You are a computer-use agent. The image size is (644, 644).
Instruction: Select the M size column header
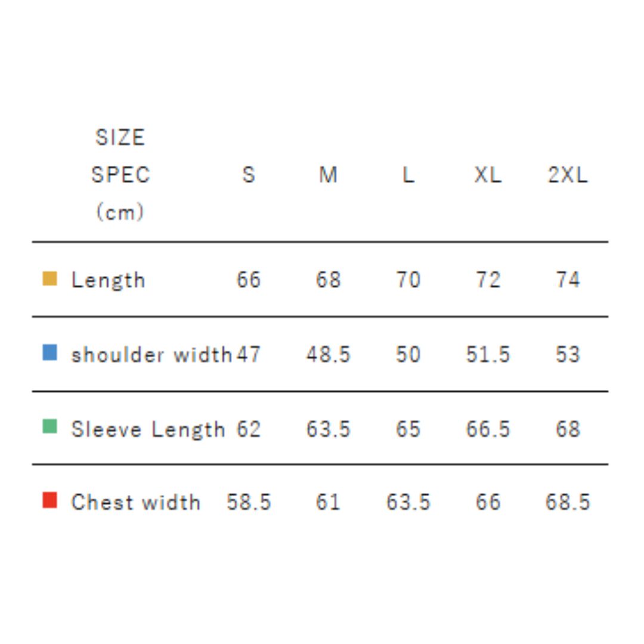(328, 175)
